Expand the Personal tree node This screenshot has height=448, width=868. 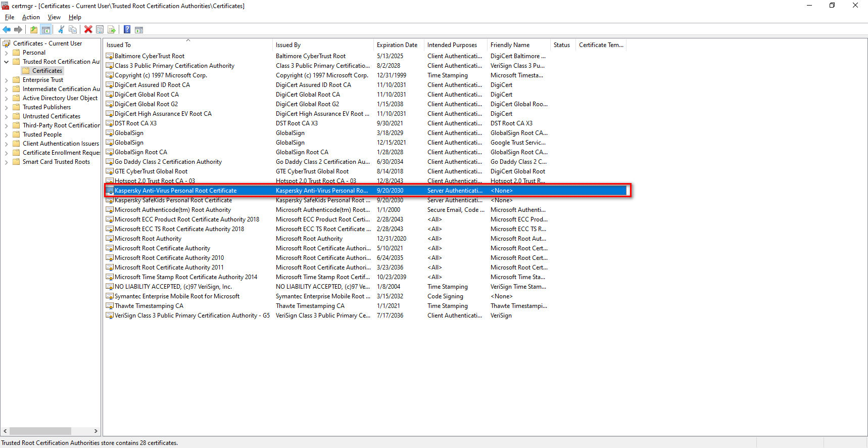click(6, 53)
